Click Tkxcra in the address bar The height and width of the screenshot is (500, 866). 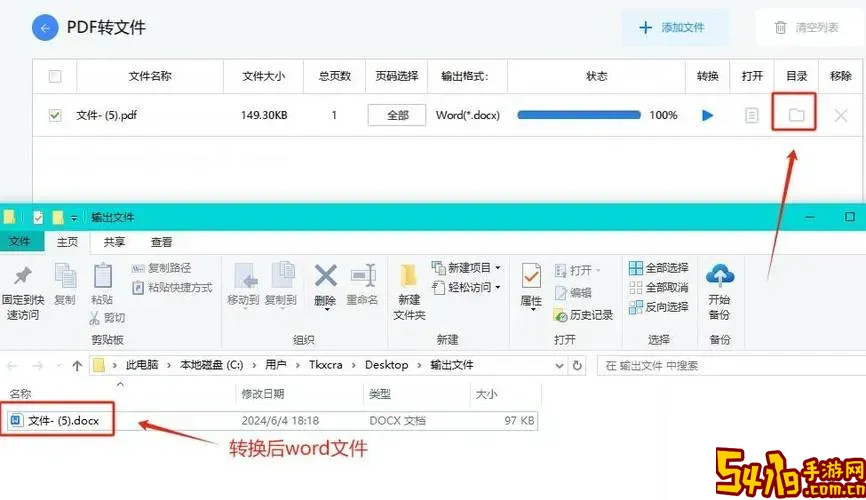(325, 365)
